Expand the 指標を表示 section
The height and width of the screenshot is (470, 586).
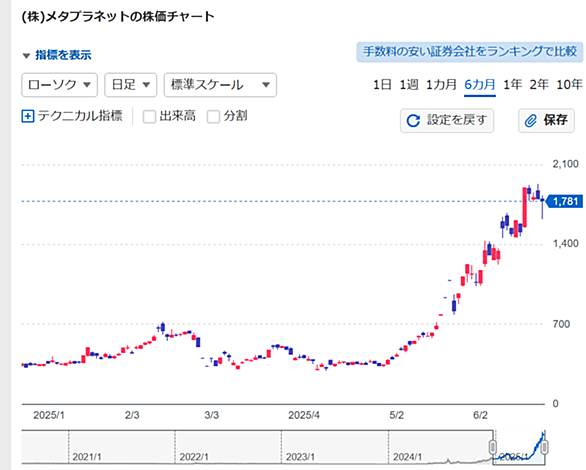point(57,55)
